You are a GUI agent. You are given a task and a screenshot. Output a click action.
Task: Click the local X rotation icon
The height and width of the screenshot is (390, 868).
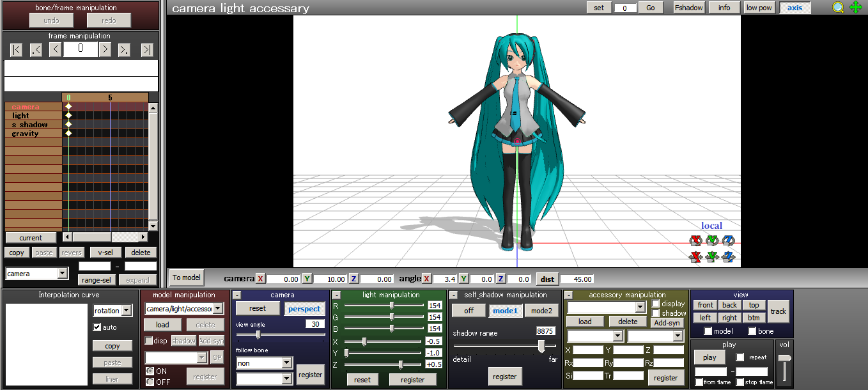click(x=695, y=240)
